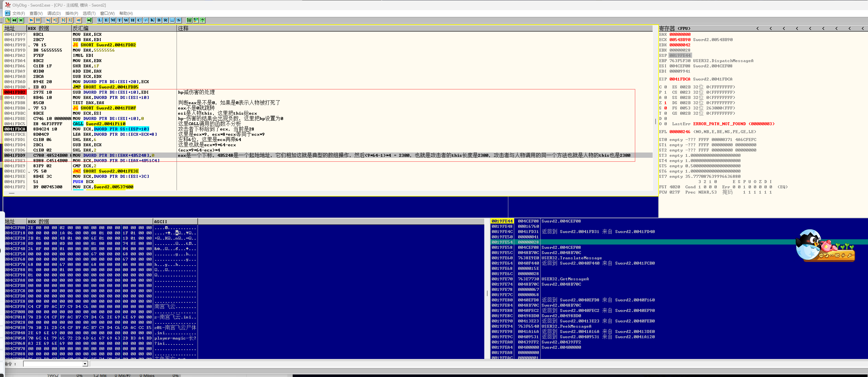Image resolution: width=868 pixels, height=377 pixels.
Task: Click the Run program play icon
Action: click(x=31, y=20)
